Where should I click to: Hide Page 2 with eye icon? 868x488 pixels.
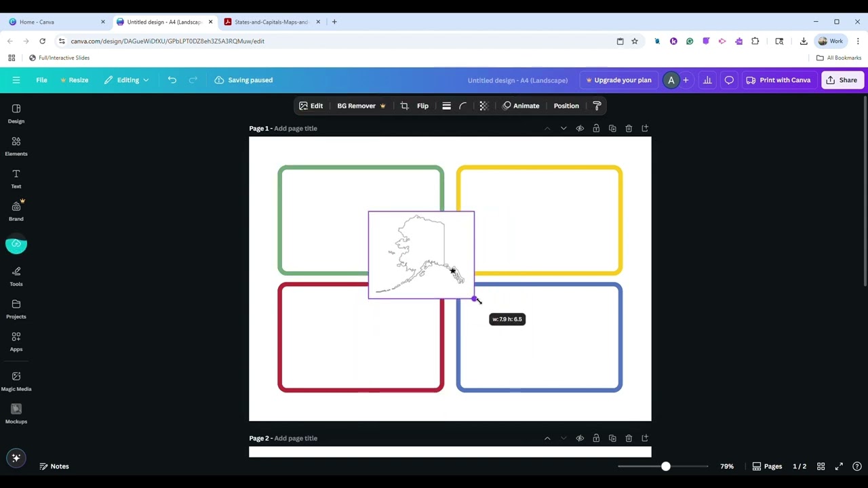coord(580,438)
